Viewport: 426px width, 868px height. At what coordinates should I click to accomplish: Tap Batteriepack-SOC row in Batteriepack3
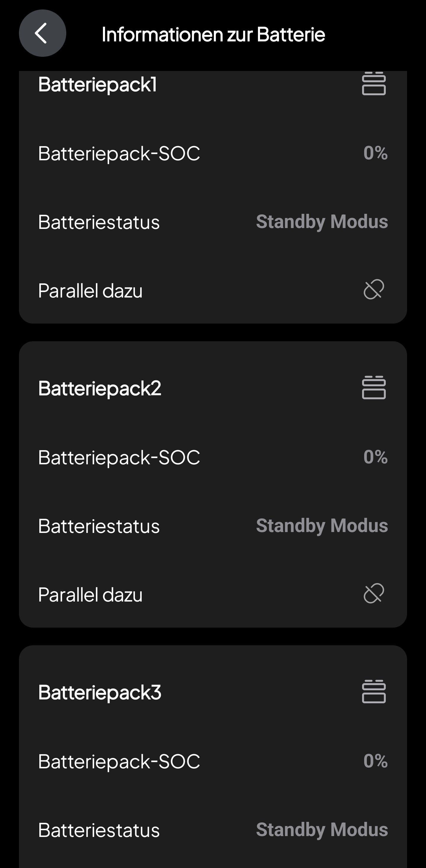119,762
